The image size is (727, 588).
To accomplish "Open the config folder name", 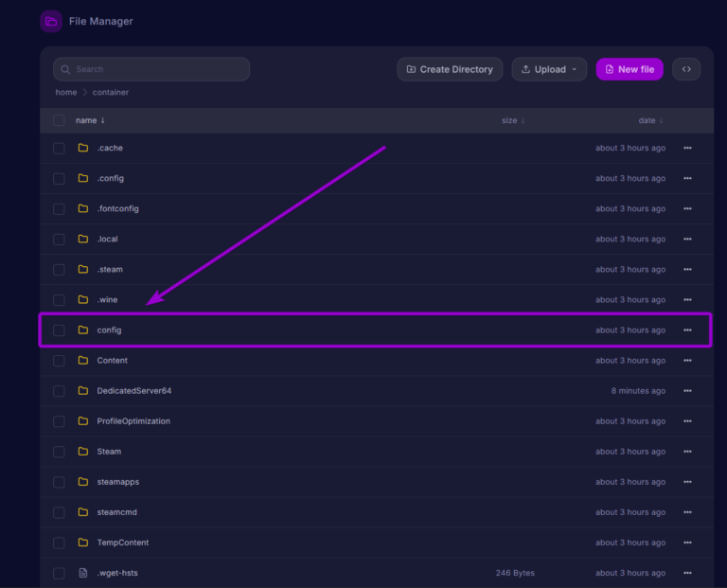I will (109, 330).
